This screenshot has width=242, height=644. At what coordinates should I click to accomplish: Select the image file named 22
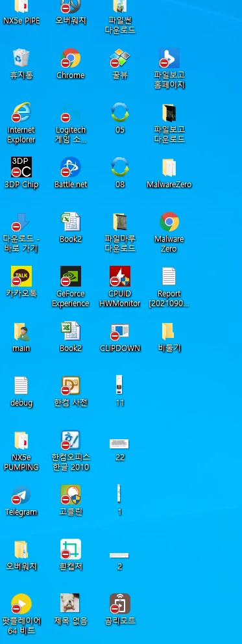click(x=119, y=444)
